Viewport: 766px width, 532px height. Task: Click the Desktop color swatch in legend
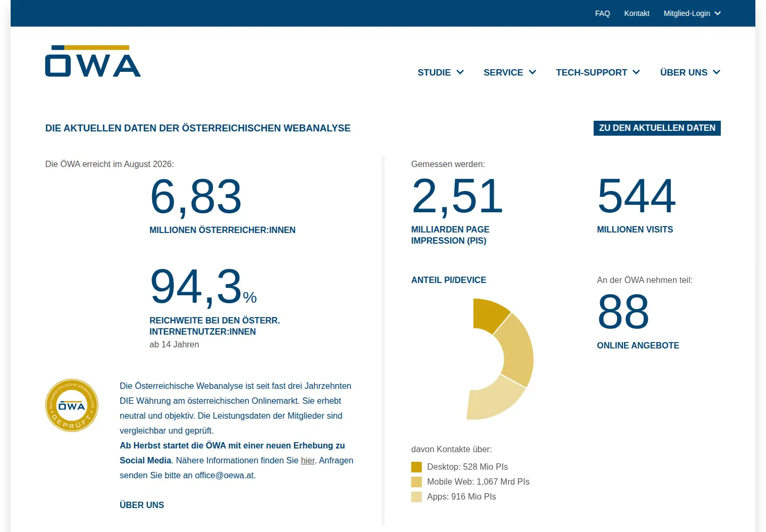tap(417, 467)
